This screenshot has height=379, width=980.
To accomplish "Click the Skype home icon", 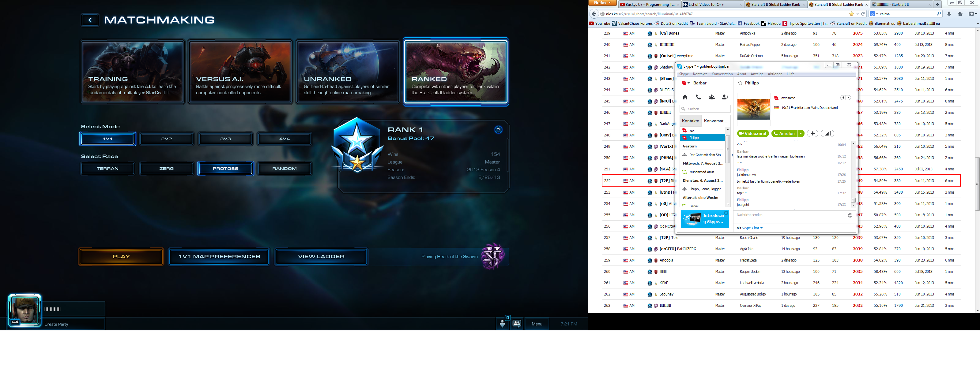I will (685, 97).
